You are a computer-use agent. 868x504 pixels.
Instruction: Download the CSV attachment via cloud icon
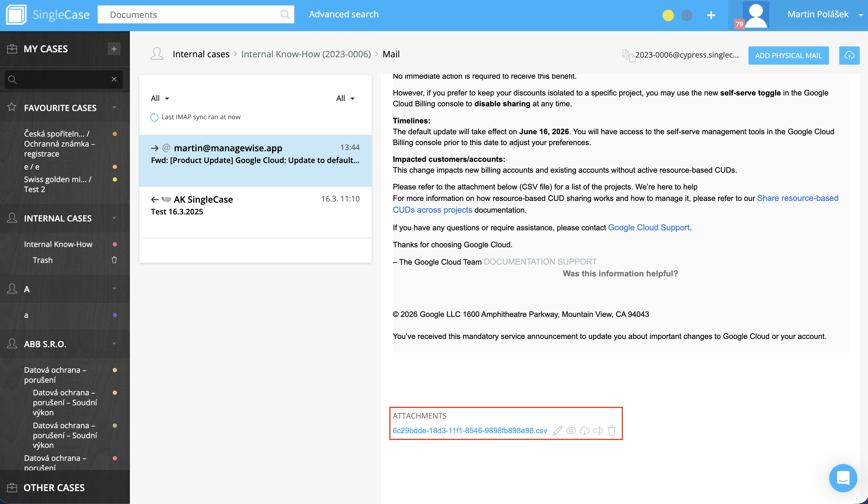[584, 431]
